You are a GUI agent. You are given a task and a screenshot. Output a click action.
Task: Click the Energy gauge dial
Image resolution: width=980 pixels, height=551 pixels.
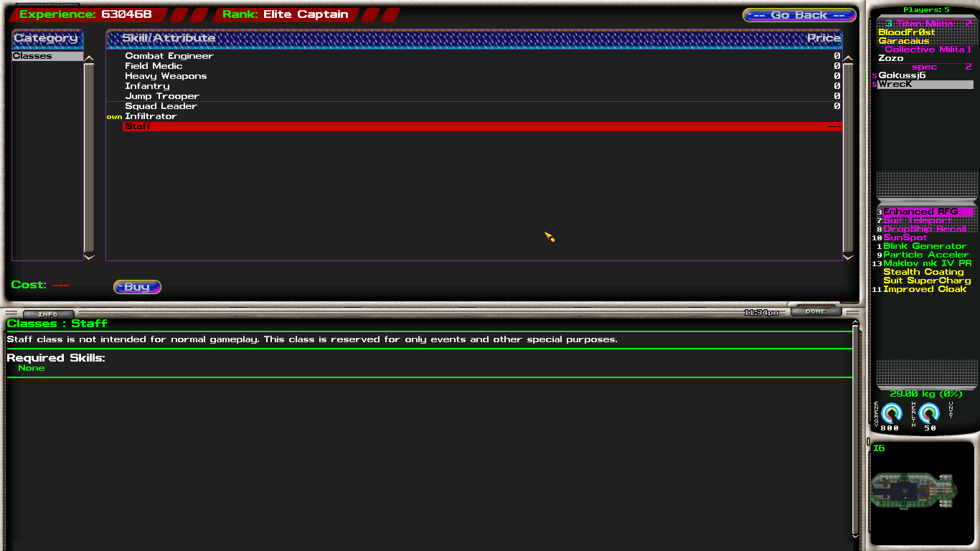coord(891,413)
